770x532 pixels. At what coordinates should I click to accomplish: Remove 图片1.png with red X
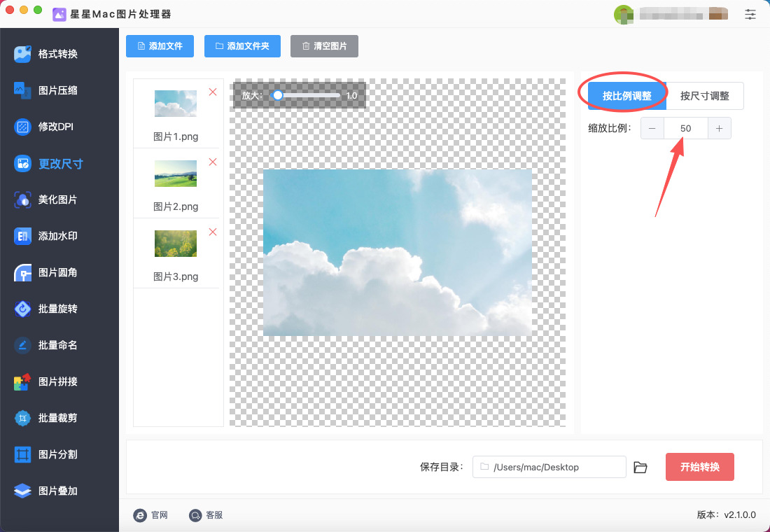[x=213, y=92]
